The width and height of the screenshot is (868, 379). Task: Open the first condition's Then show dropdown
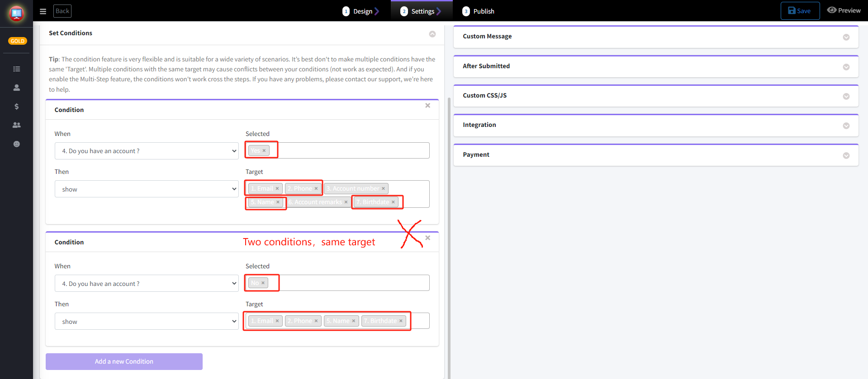(147, 189)
